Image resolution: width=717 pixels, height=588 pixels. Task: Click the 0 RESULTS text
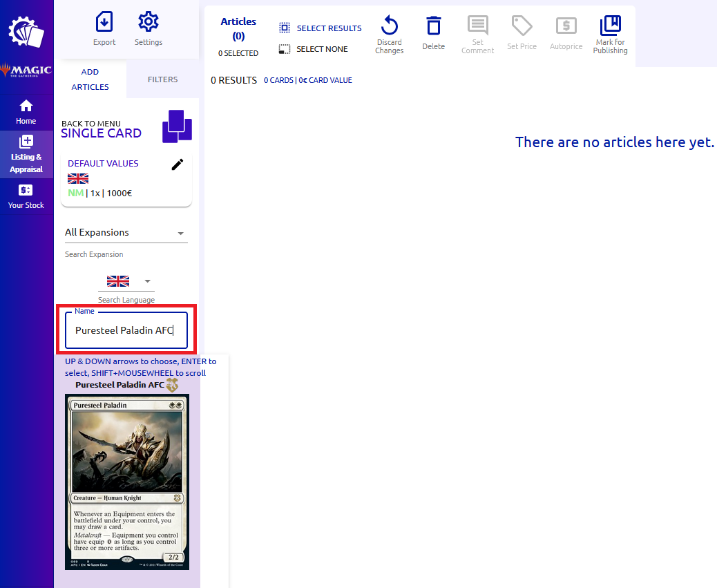(233, 80)
